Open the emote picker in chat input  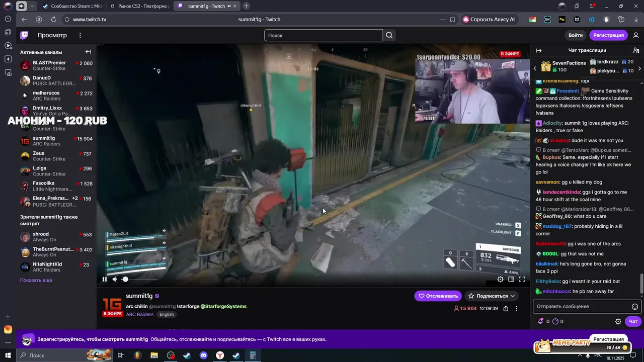coord(635,307)
